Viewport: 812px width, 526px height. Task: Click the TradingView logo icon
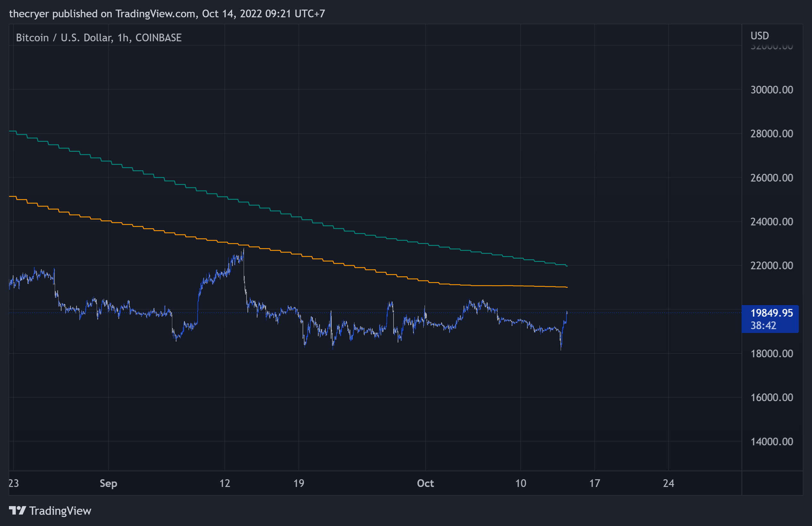click(x=17, y=511)
